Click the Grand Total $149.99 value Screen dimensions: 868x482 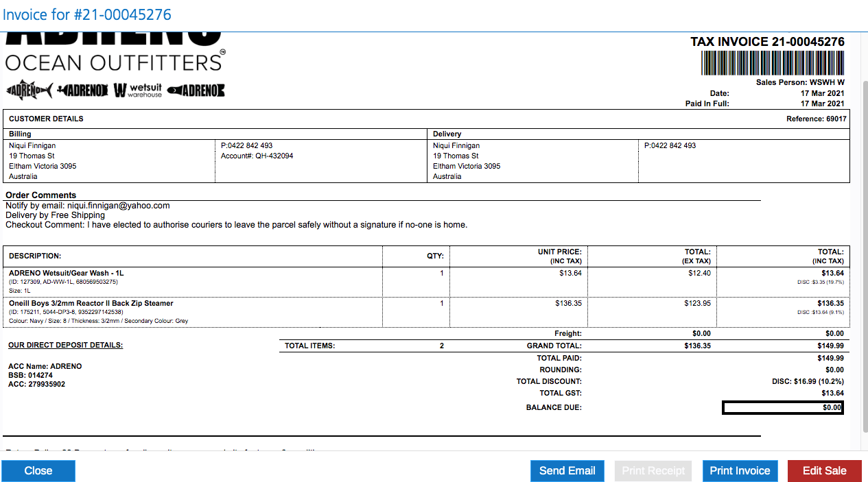point(830,346)
